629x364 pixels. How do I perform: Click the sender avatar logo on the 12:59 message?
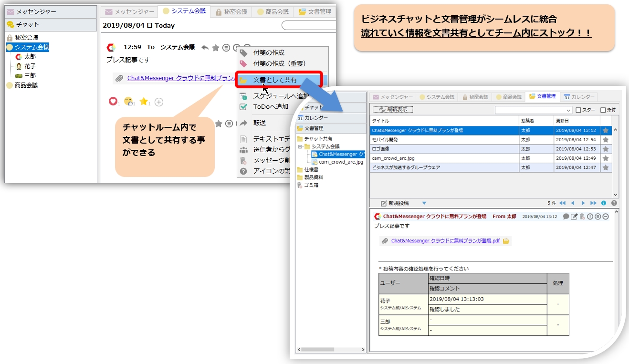coord(111,47)
